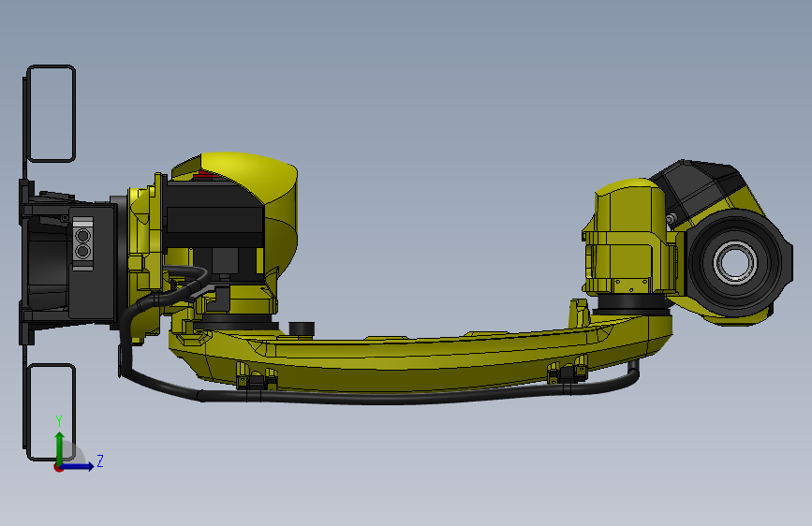
Task: Select the small black cylinder atop the arm link
Action: point(302,329)
